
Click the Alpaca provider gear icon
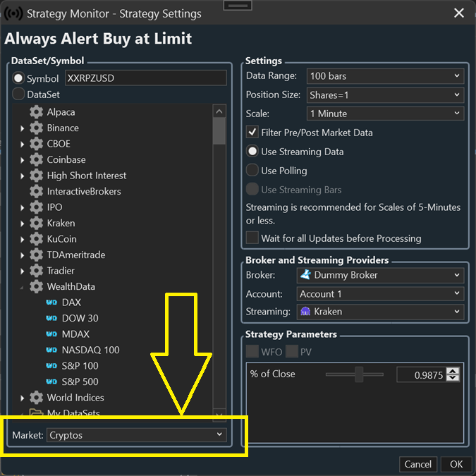[37, 112]
